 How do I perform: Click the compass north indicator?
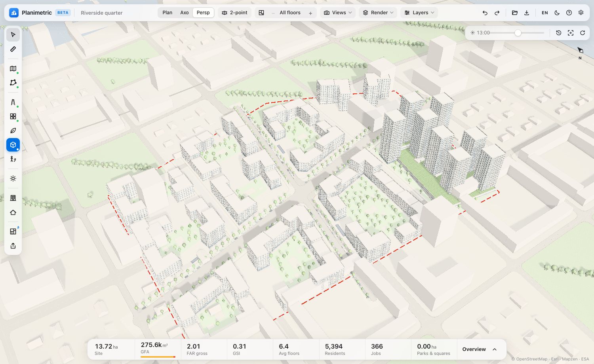click(x=580, y=52)
